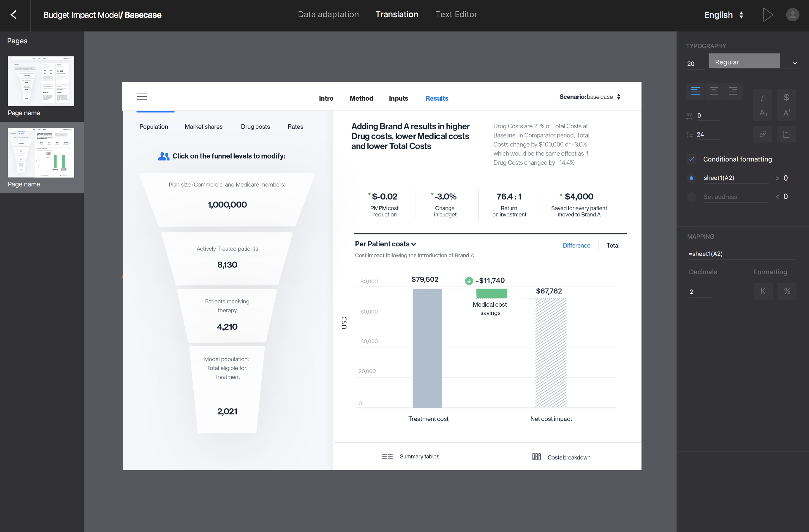Click the Difference view button

[576, 245]
